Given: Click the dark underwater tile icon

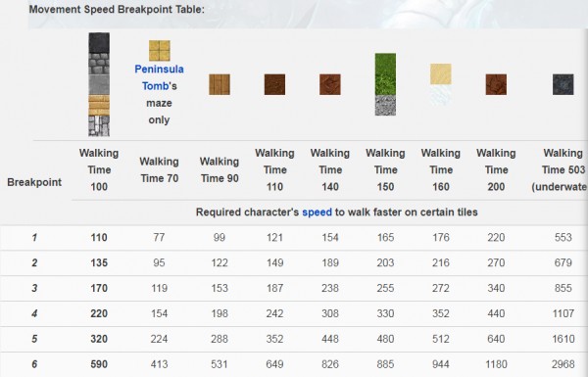Looking at the screenshot, I should [563, 84].
